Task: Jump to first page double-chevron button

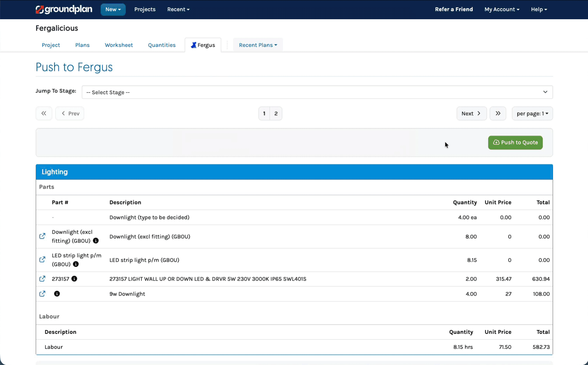Action: click(x=44, y=113)
